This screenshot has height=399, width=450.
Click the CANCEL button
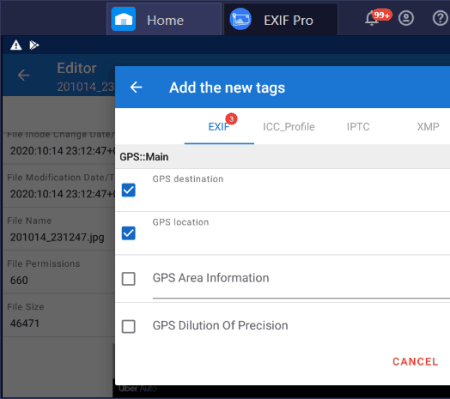coord(415,362)
